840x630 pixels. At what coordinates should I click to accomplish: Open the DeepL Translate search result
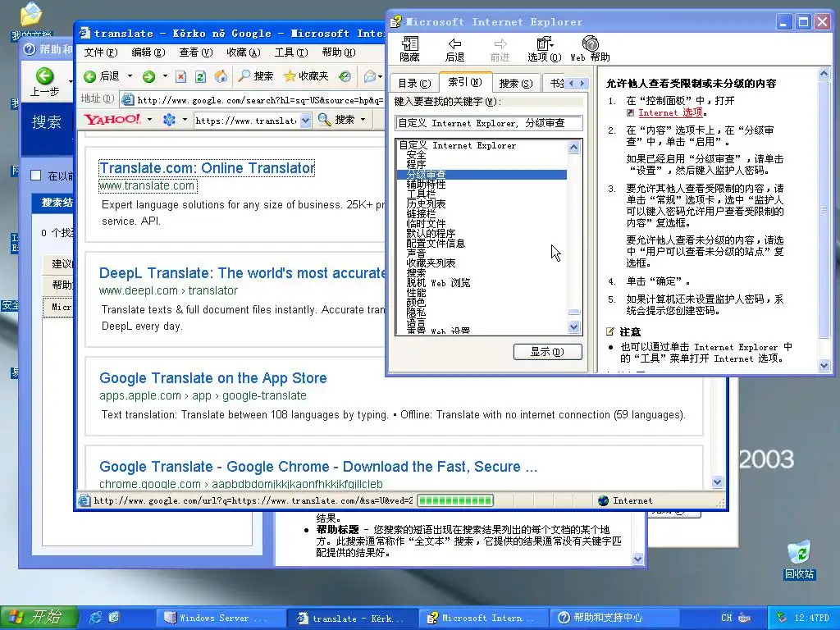[242, 273]
